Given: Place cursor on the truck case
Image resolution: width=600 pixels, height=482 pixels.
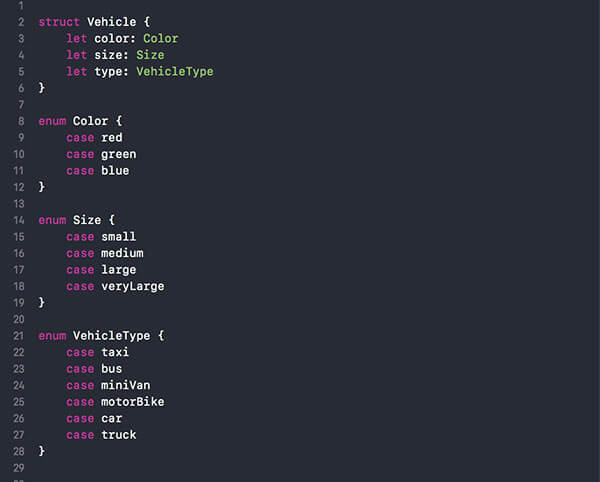Looking at the screenshot, I should click(119, 435).
